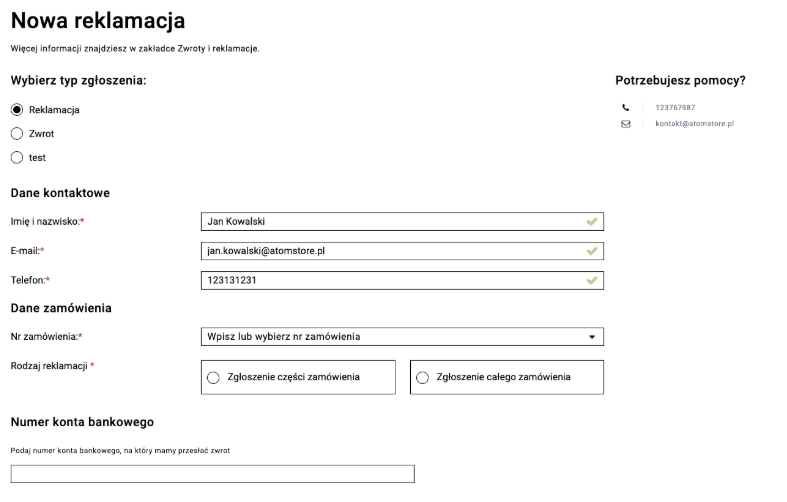Click the phone number 123767987
The image size is (787, 502).
click(675, 107)
